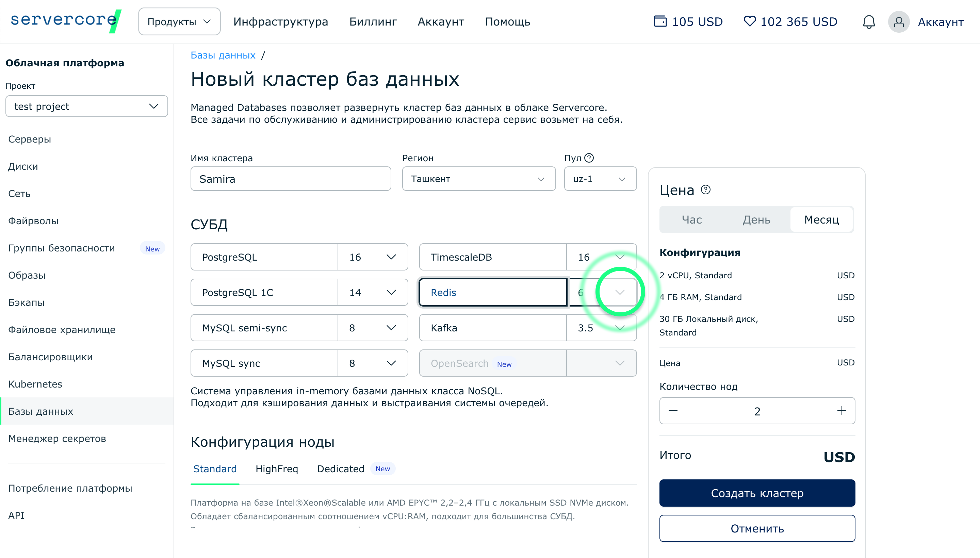980x558 pixels.
Task: Click the account avatar icon
Action: pyautogui.click(x=898, y=22)
